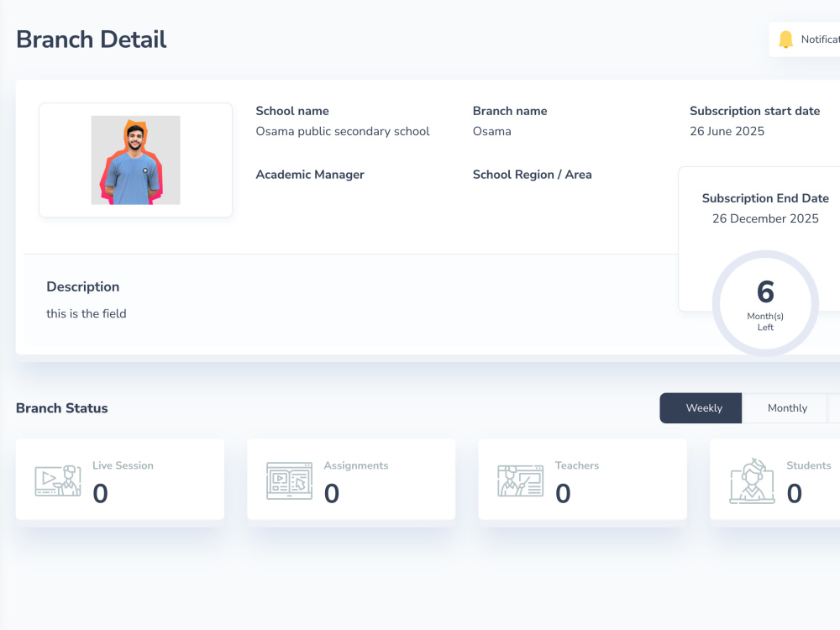Click the 'Branch Status' section heading
Viewport: 840px width, 630px height.
tap(61, 408)
